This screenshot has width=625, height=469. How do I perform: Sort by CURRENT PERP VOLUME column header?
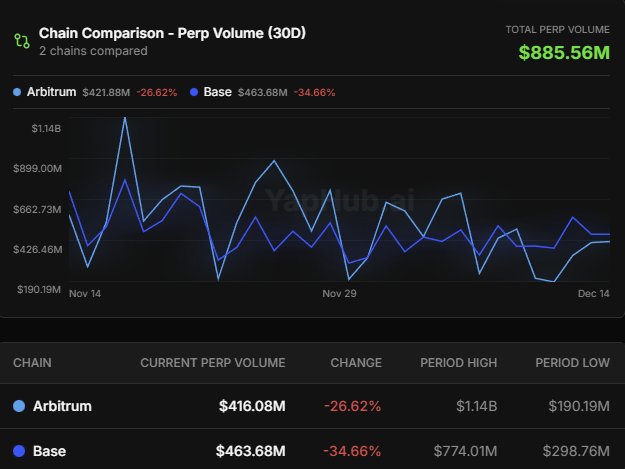point(212,363)
